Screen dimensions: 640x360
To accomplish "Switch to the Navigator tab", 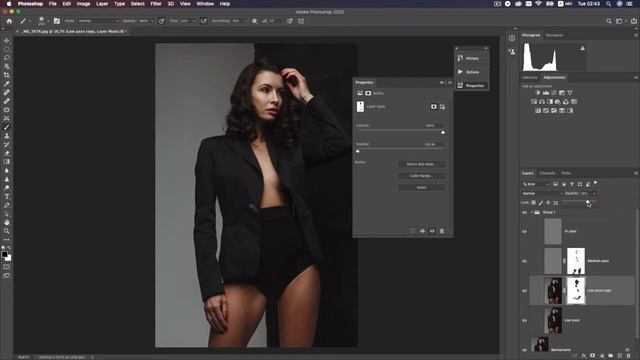I will point(554,35).
